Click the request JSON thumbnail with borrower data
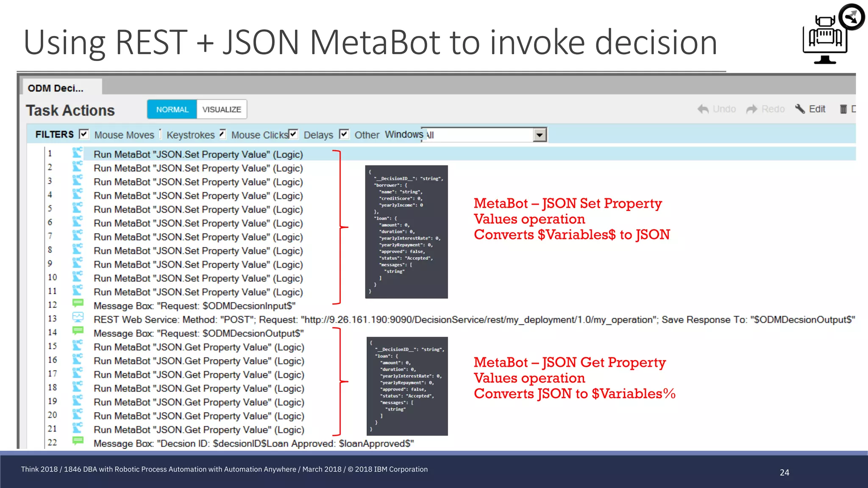The height and width of the screenshot is (488, 868). tap(406, 232)
